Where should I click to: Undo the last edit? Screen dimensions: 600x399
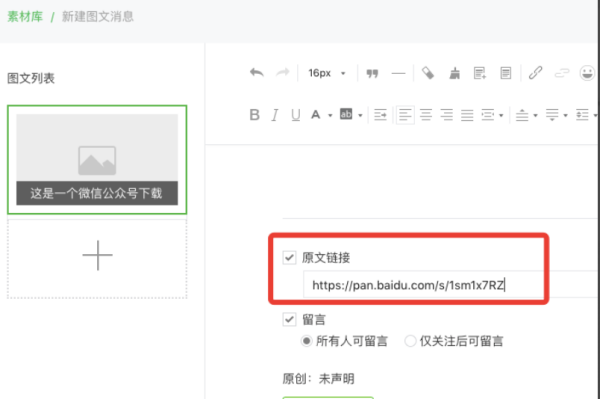257,72
